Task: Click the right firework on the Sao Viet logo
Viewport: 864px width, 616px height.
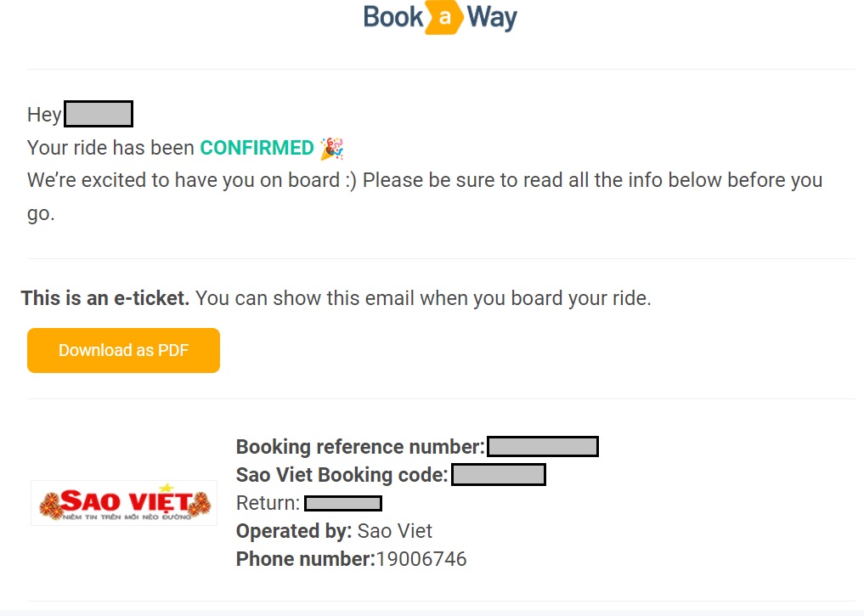Action: pos(199,505)
